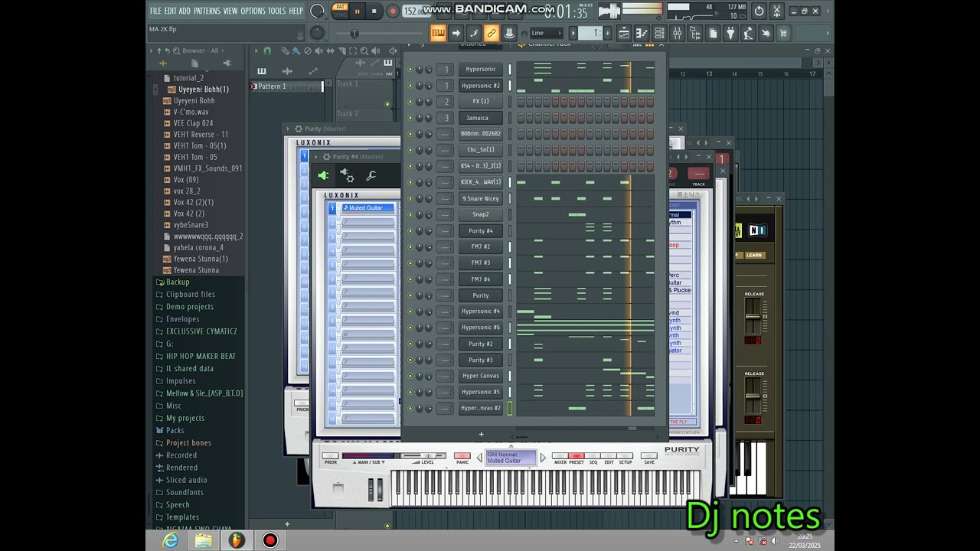The height and width of the screenshot is (551, 980).
Task: Open the TOOLS menu
Action: (276, 11)
